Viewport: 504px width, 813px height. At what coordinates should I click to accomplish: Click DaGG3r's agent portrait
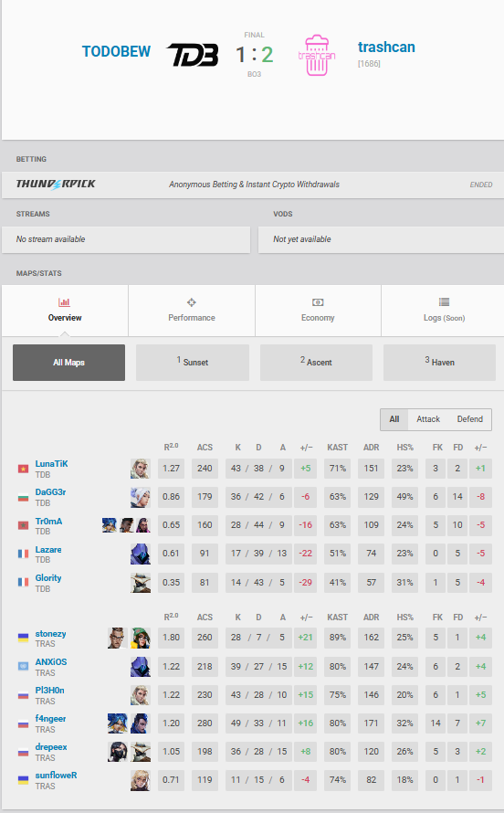(140, 497)
